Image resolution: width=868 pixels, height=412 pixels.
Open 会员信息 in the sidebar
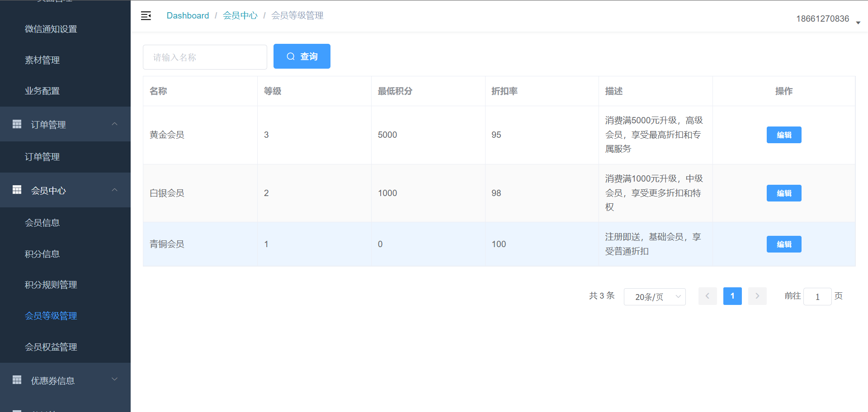42,223
